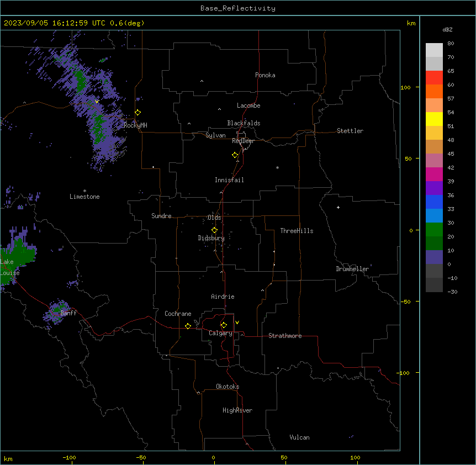Screen dimensions: 476x465
Task: Click the yellow diamond marker beside RockyMH
Action: point(138,113)
